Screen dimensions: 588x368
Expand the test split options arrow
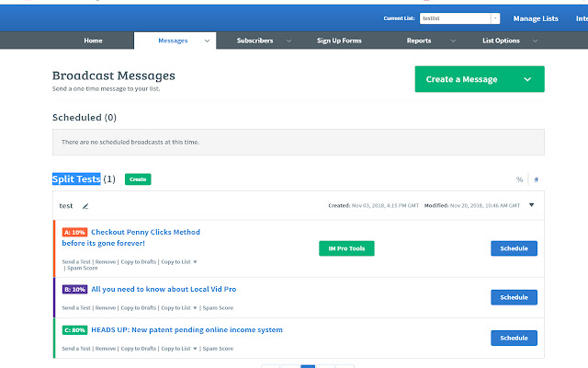[x=531, y=205]
